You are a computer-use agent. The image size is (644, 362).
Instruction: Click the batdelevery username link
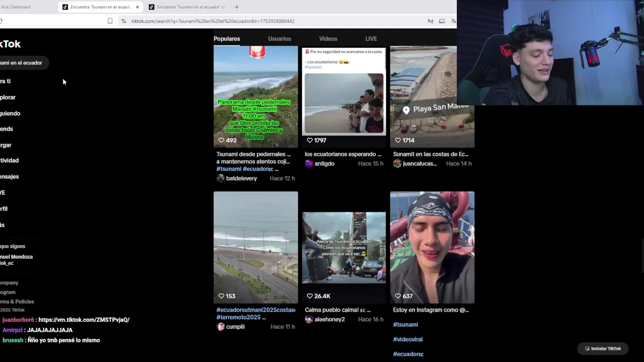(x=242, y=178)
